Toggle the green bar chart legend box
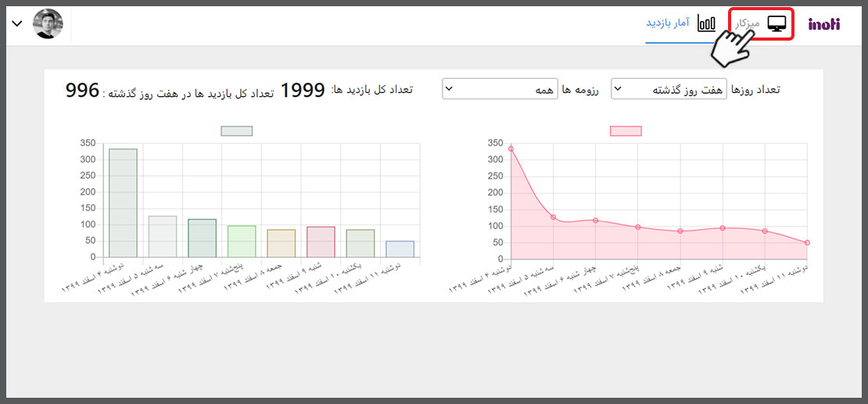This screenshot has width=868, height=404. 236,130
